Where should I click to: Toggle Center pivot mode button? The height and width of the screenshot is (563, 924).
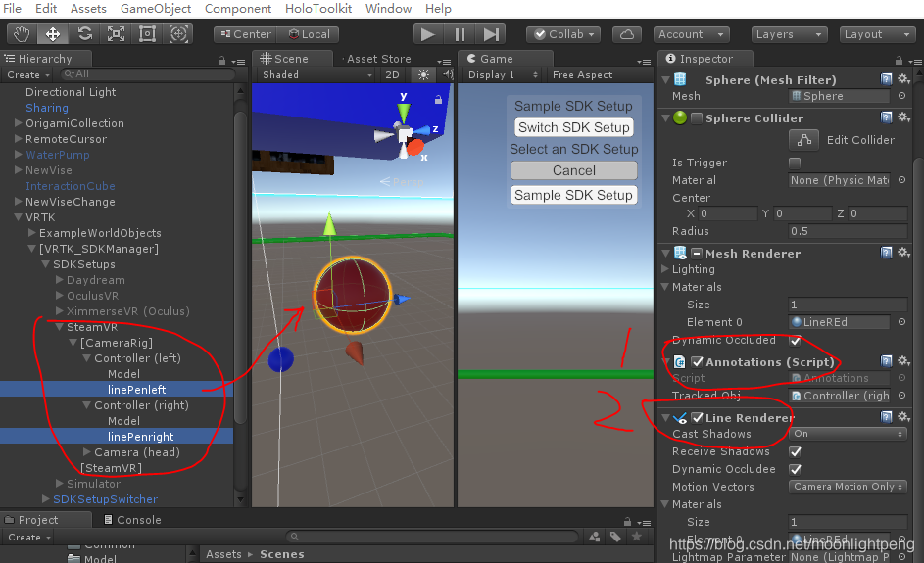245,34
